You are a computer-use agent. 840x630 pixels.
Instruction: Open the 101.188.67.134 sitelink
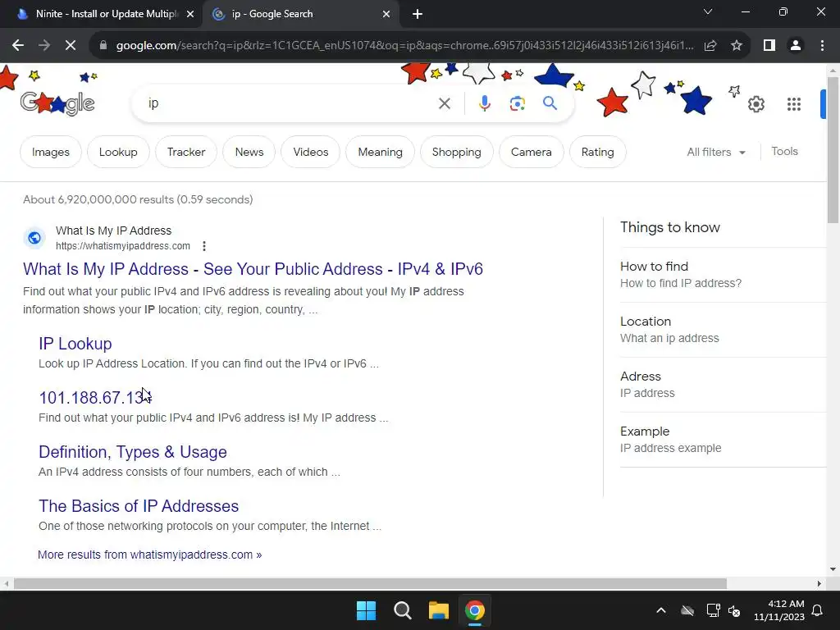click(95, 398)
